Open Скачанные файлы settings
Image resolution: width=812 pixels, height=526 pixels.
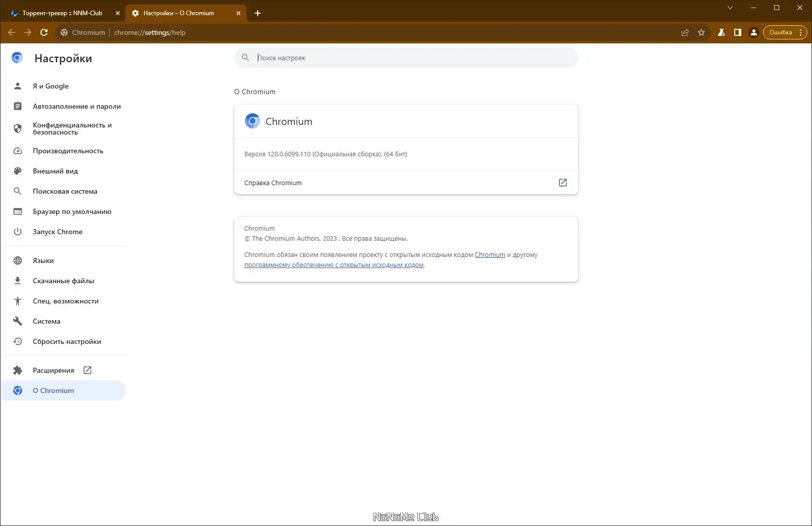pyautogui.click(x=64, y=281)
